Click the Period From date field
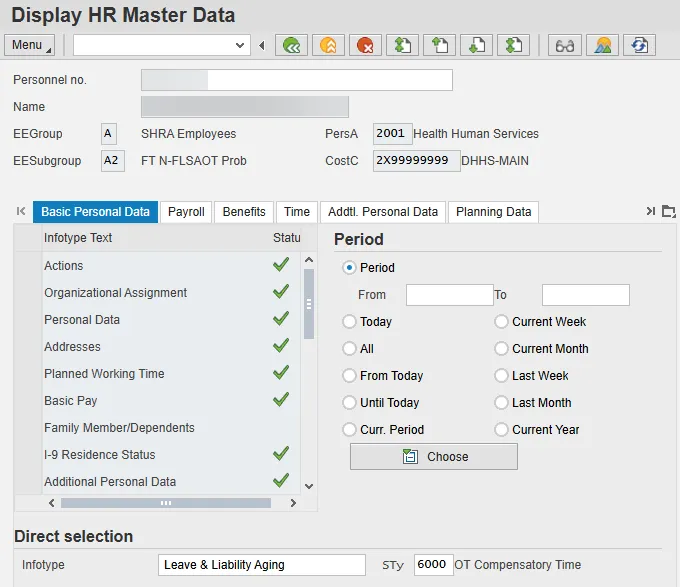The width and height of the screenshot is (680, 587). click(x=449, y=295)
